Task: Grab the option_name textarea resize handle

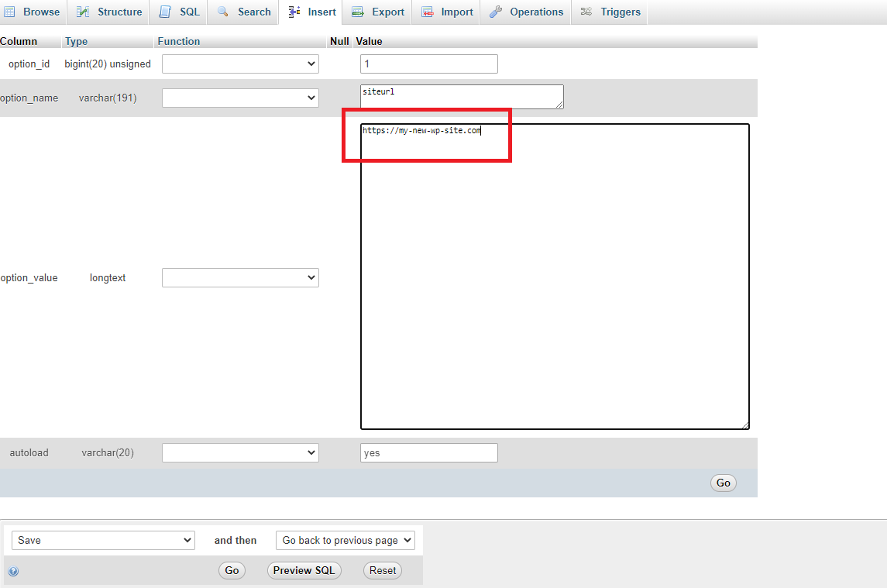Action: (559, 105)
